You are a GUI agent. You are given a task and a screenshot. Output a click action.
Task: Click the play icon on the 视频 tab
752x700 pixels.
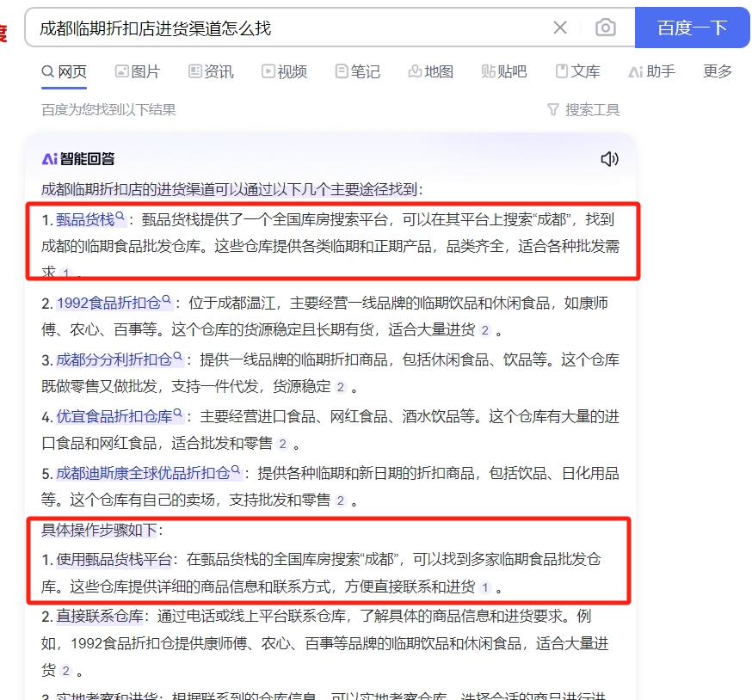[268, 72]
